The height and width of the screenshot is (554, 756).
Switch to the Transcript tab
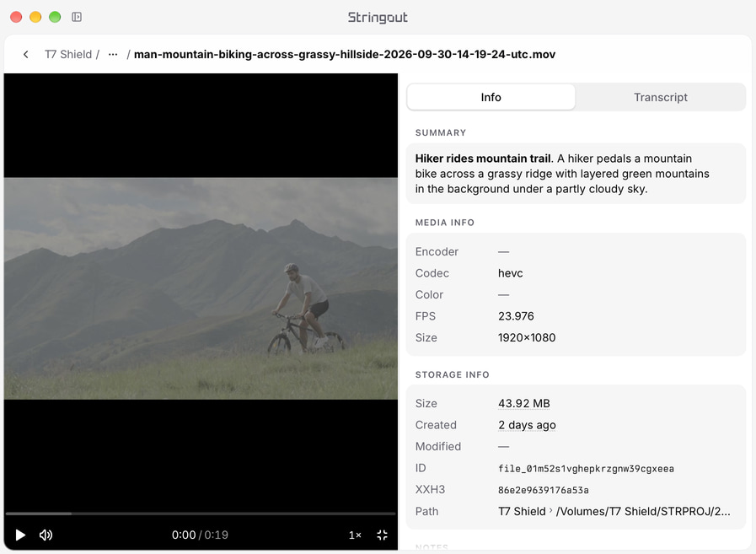pos(660,97)
